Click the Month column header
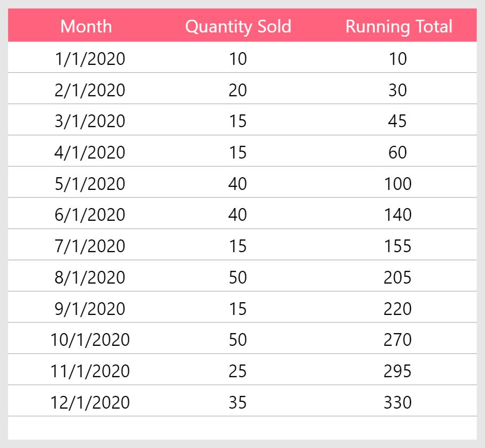 tap(86, 26)
